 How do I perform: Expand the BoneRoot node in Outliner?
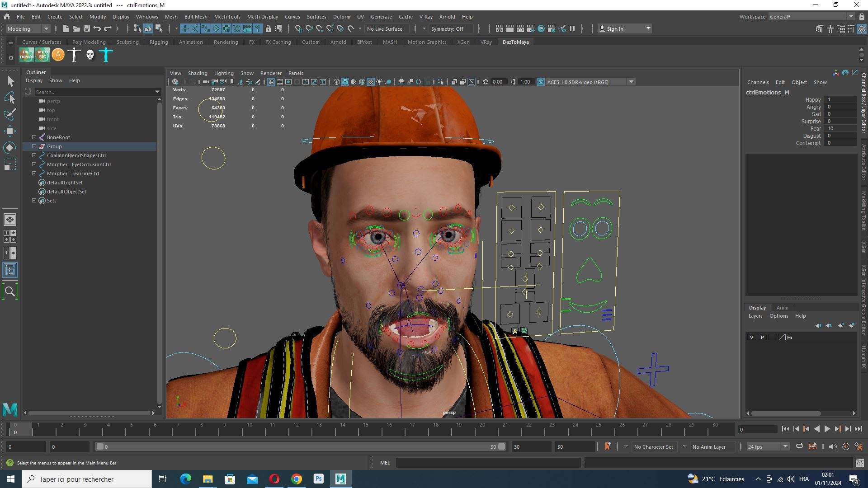point(34,137)
